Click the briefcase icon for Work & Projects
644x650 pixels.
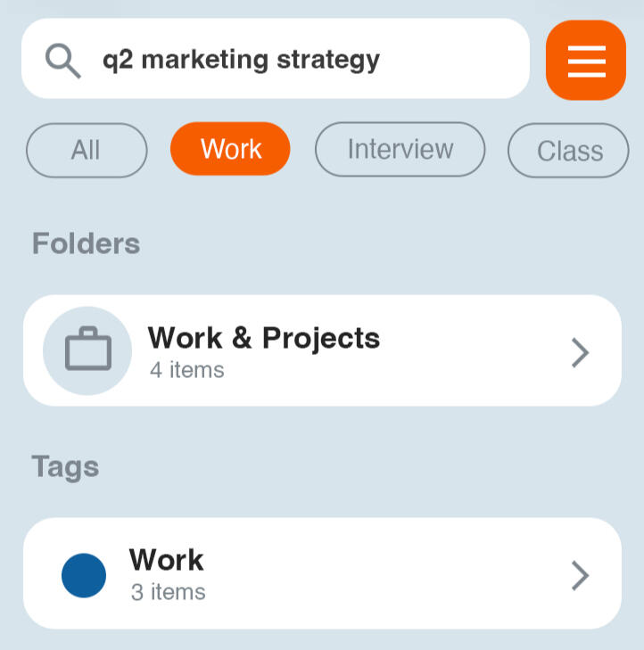pos(87,351)
